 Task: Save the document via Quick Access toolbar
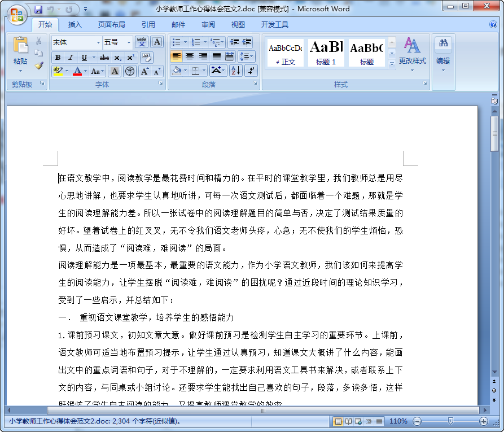tap(38, 10)
